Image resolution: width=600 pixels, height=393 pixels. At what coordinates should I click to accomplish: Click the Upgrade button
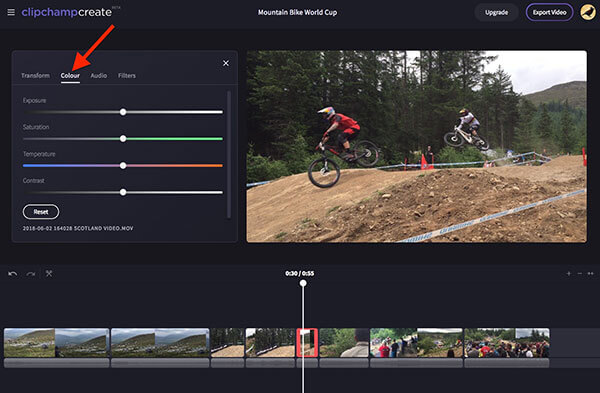pyautogui.click(x=496, y=12)
